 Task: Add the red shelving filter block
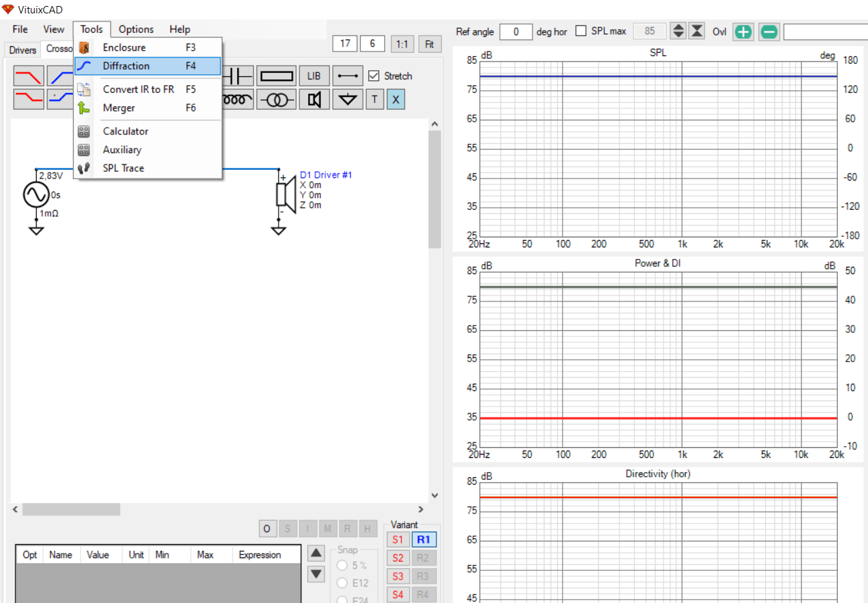(x=29, y=100)
